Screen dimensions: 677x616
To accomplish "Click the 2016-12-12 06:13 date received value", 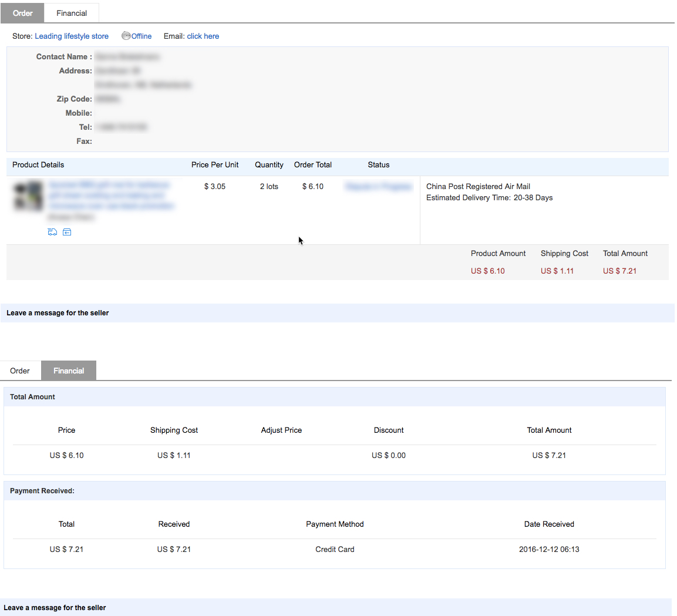I will coord(549,549).
